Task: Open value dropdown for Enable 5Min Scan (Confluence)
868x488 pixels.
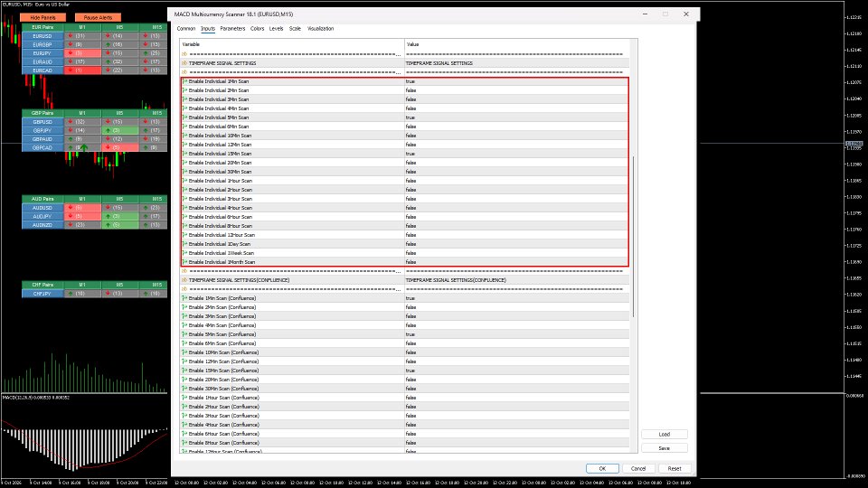Action: pyautogui.click(x=516, y=334)
